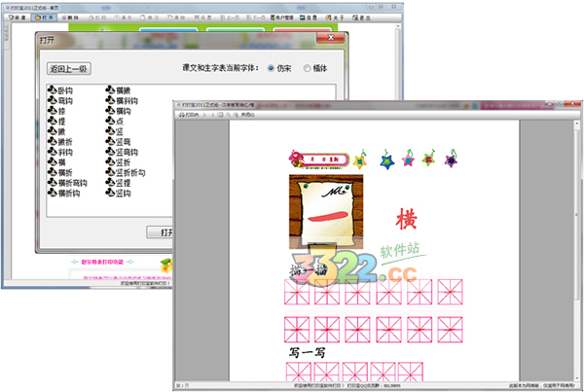Click 设置 (Settings) in main toolbar
The width and height of the screenshot is (584, 392).
202,18
